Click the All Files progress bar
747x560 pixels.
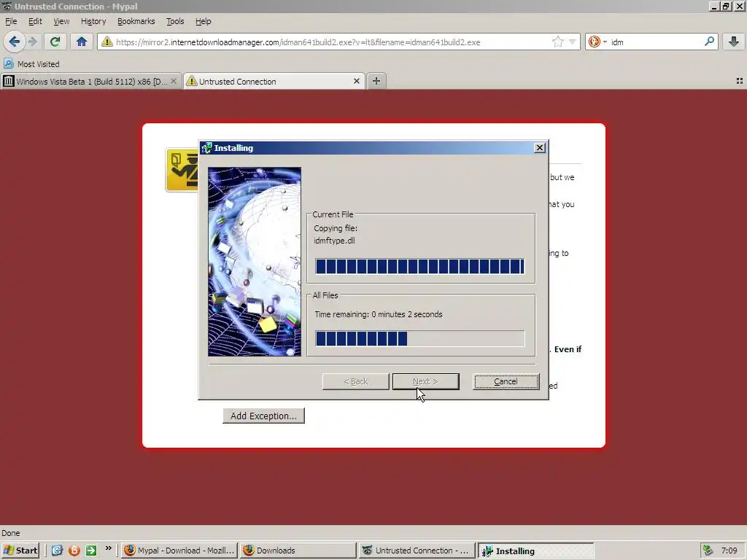point(419,338)
